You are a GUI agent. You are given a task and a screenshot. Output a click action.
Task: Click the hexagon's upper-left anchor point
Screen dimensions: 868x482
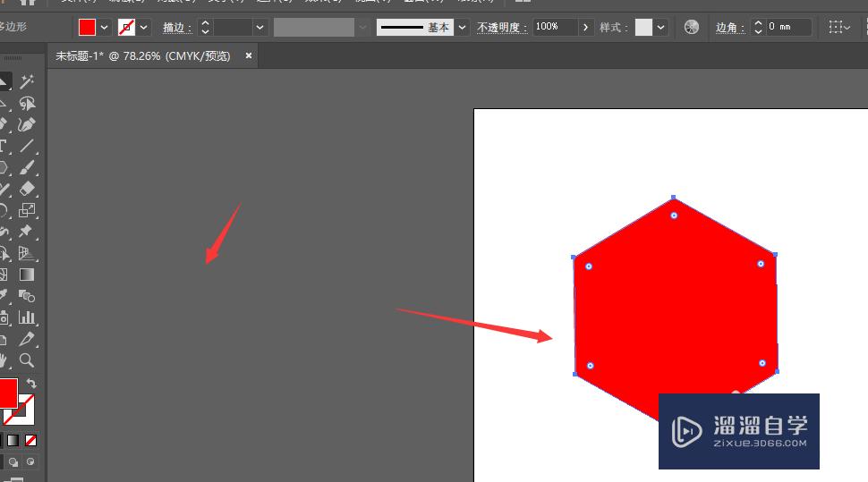(574, 257)
